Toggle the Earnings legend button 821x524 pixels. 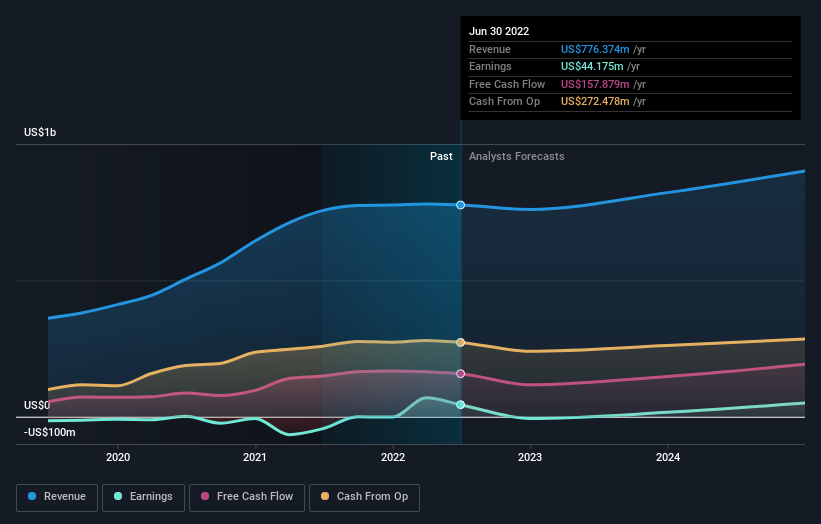pos(143,497)
